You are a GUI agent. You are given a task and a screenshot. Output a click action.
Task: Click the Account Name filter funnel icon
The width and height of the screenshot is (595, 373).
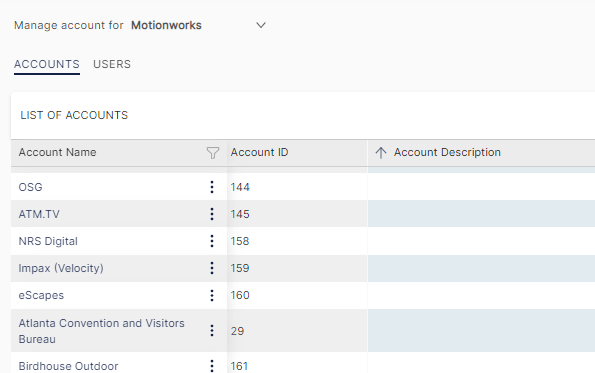click(x=213, y=153)
